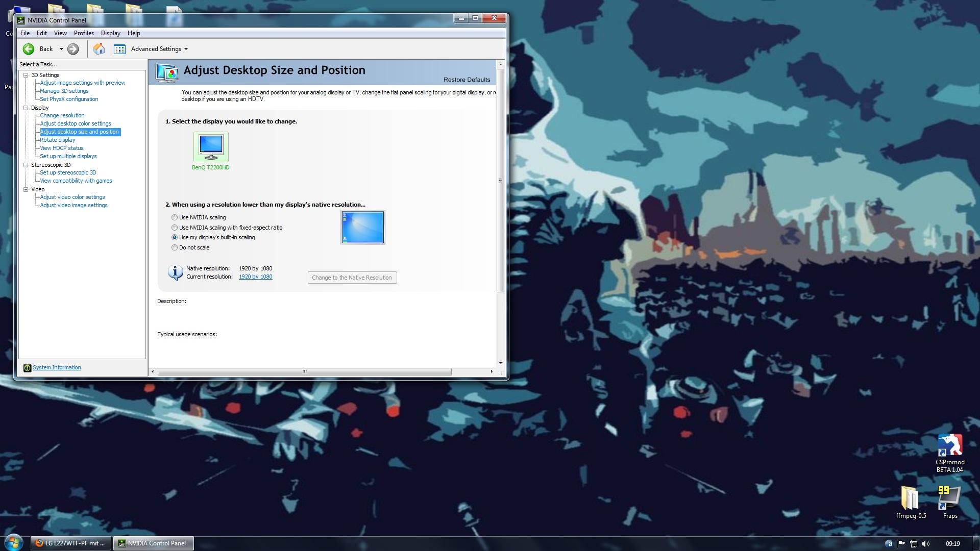Click the NVIDIA title bar icon
The image size is (980, 551).
pyautogui.click(x=21, y=20)
